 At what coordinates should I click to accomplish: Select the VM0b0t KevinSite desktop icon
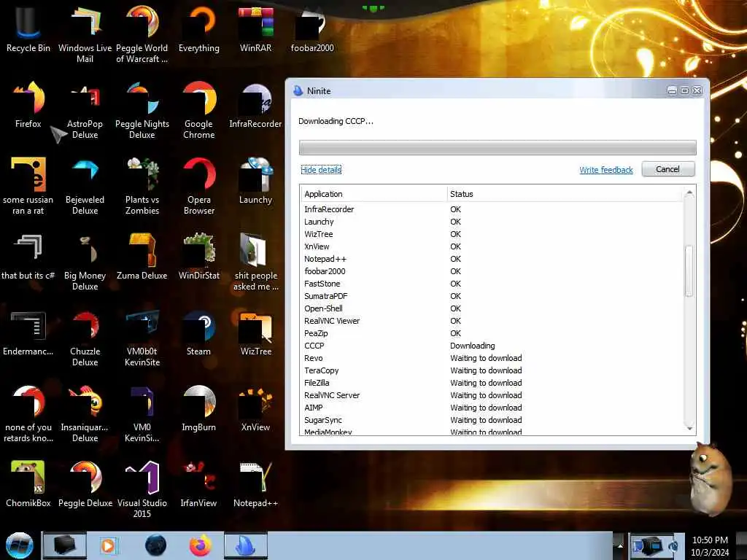[142, 338]
